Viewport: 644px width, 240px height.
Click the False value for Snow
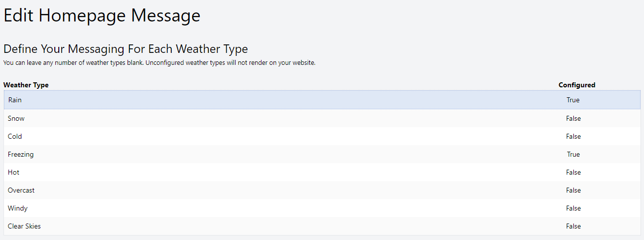[573, 118]
